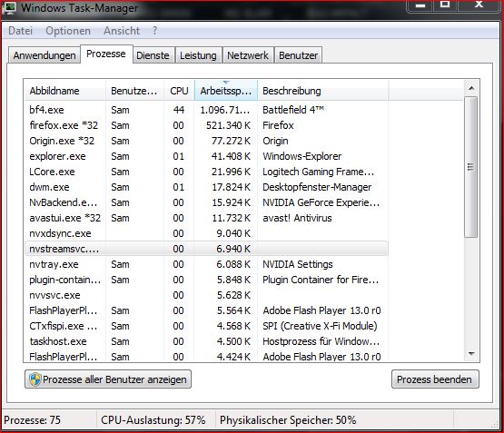504x433 pixels.
Task: Click the process list scrollbar thumb
Action: point(471,167)
